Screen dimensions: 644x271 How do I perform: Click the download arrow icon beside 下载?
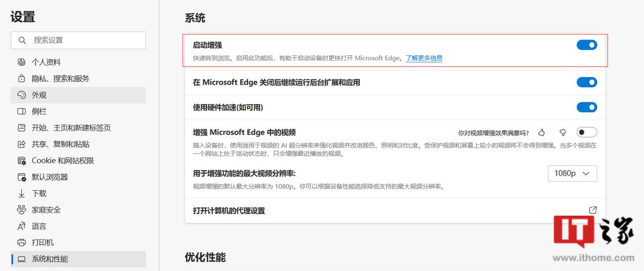point(21,194)
